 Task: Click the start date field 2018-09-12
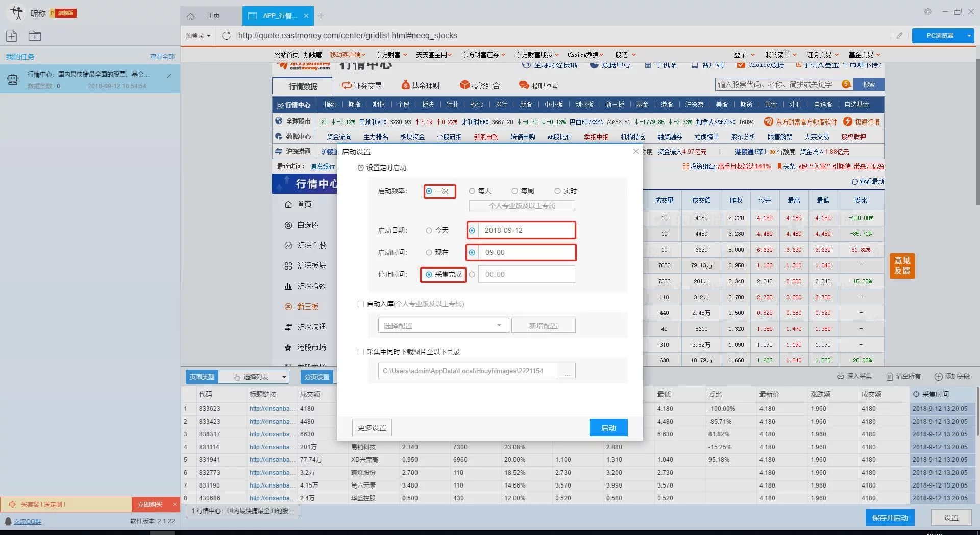pos(526,230)
